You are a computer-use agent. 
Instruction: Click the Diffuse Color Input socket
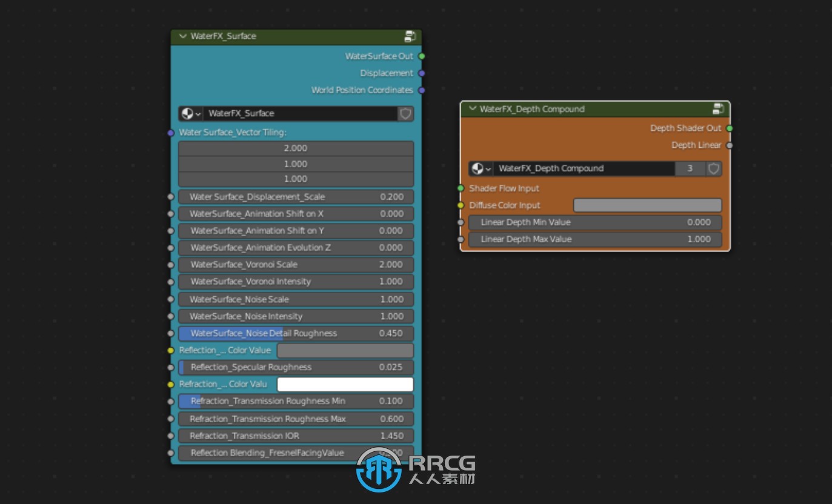point(461,205)
